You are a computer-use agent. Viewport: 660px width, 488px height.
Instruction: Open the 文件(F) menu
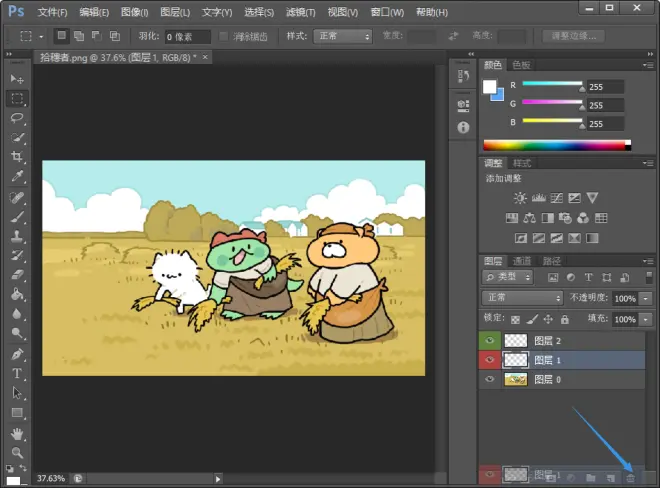coord(52,12)
